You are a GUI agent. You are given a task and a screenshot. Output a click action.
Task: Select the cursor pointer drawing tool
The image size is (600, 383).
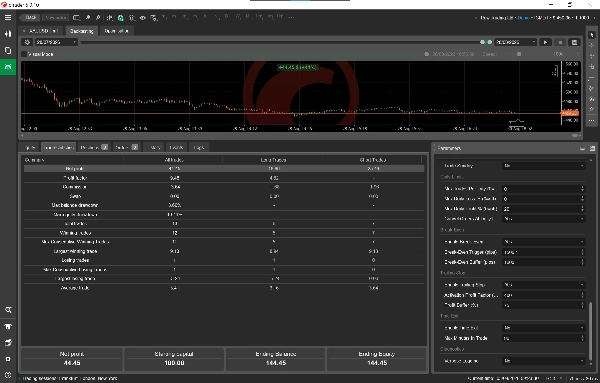tap(592, 34)
